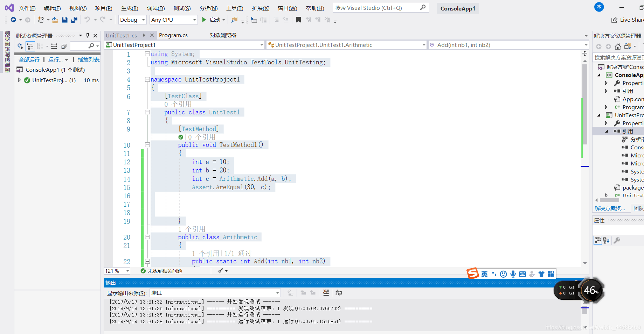644x334 pixels.
Task: Toggle word wrap in the Output panel
Action: 338,293
